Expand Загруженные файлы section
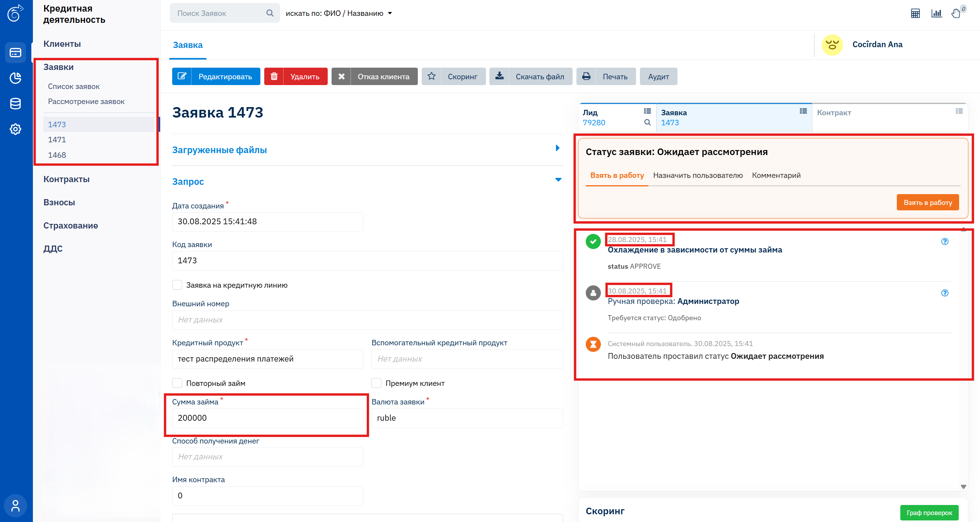 [367, 150]
